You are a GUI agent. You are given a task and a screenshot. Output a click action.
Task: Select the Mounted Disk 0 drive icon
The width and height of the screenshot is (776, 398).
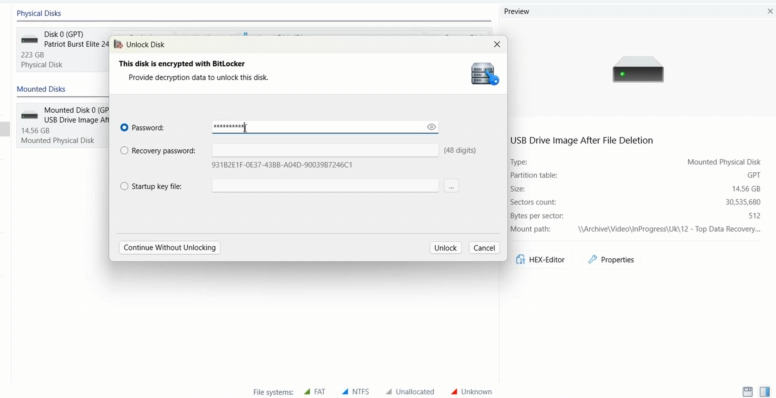[30, 116]
